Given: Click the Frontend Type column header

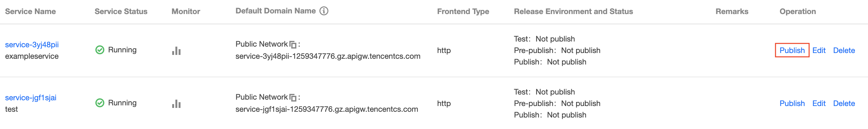Looking at the screenshot, I should [x=463, y=11].
